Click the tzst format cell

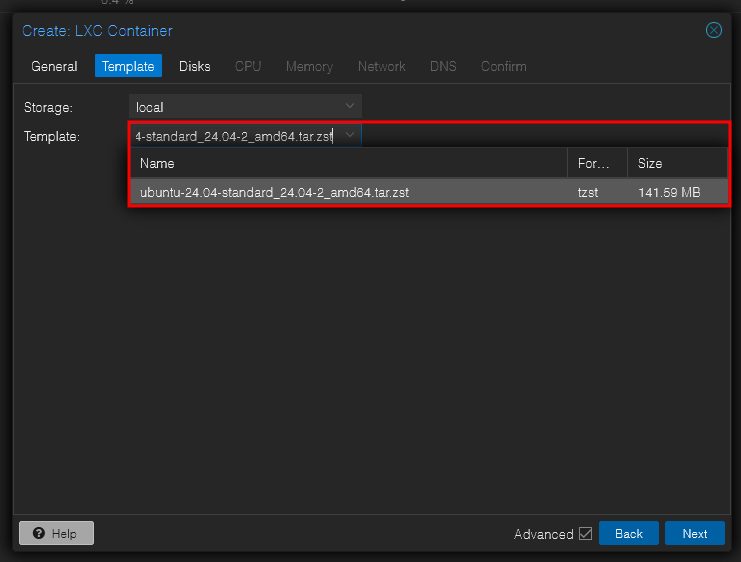coord(588,192)
